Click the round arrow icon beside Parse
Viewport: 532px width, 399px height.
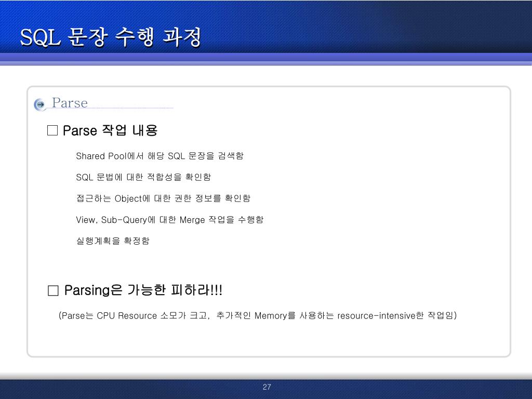40,104
